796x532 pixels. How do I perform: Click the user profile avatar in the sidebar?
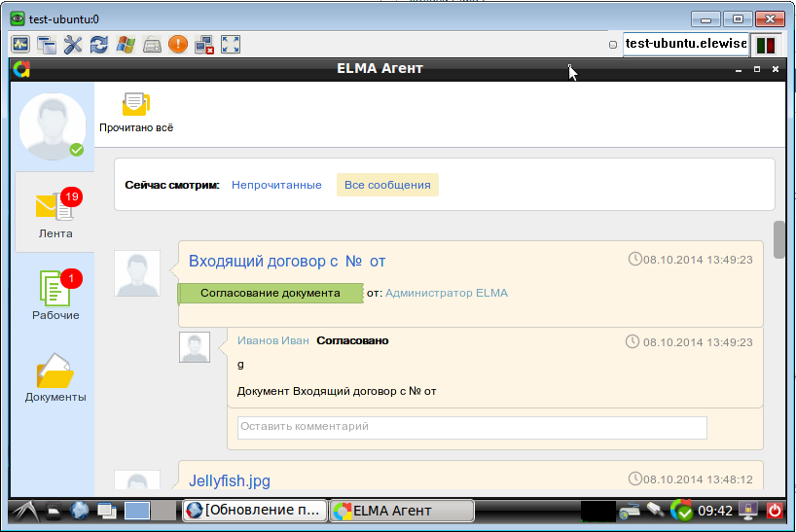(53, 126)
